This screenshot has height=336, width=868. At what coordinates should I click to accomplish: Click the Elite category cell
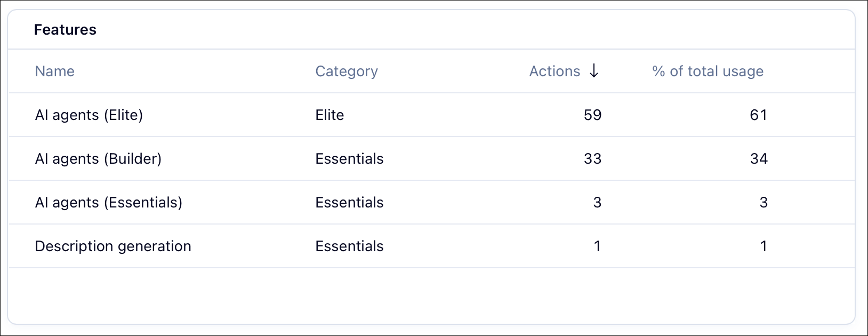(329, 115)
